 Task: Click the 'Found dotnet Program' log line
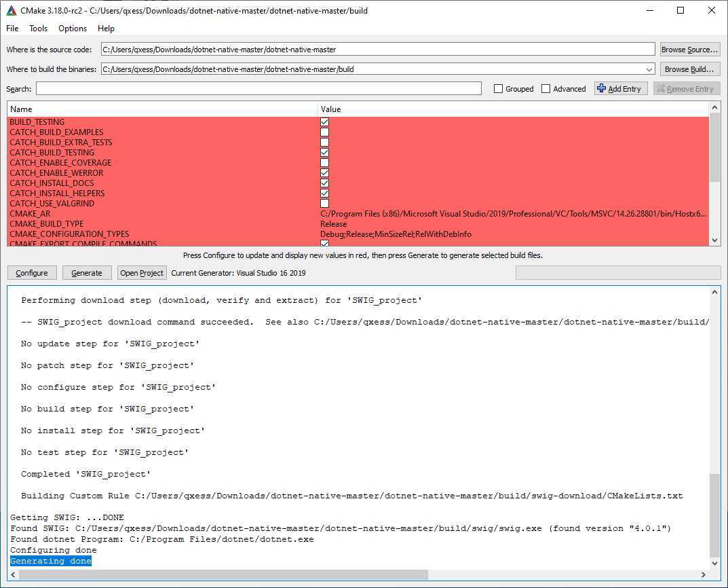coord(162,539)
